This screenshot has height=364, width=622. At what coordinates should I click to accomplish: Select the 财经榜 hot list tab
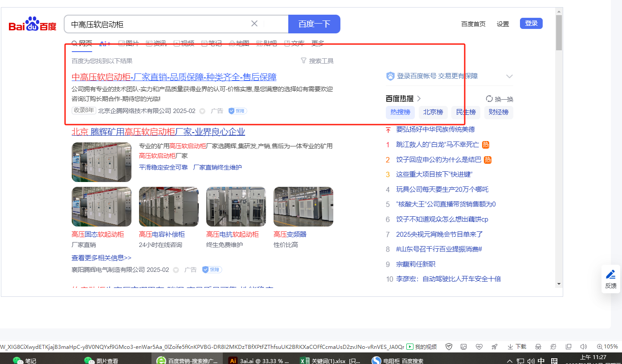point(499,112)
